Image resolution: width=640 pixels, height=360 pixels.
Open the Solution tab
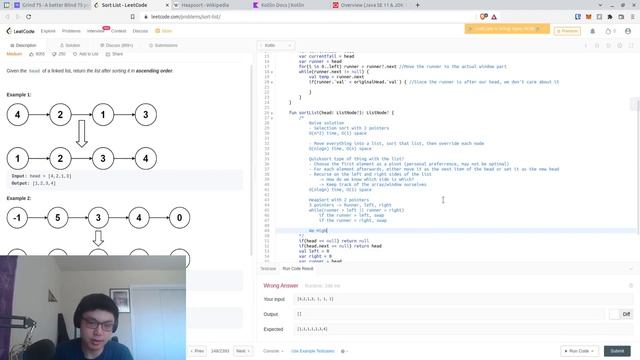click(70, 45)
